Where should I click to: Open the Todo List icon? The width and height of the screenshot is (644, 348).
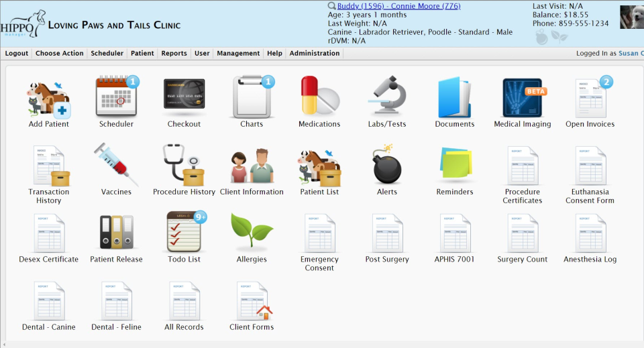184,232
